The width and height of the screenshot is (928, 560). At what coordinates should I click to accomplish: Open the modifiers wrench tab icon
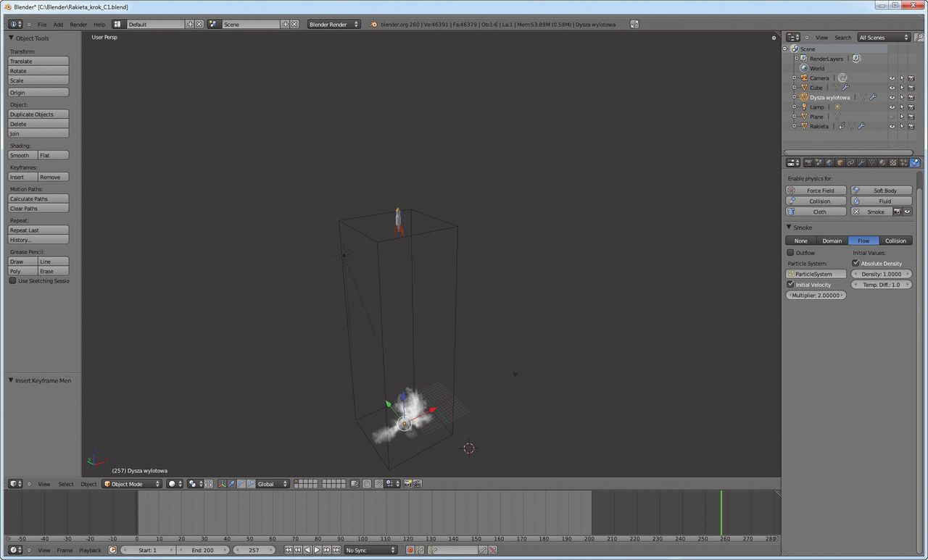[861, 163]
